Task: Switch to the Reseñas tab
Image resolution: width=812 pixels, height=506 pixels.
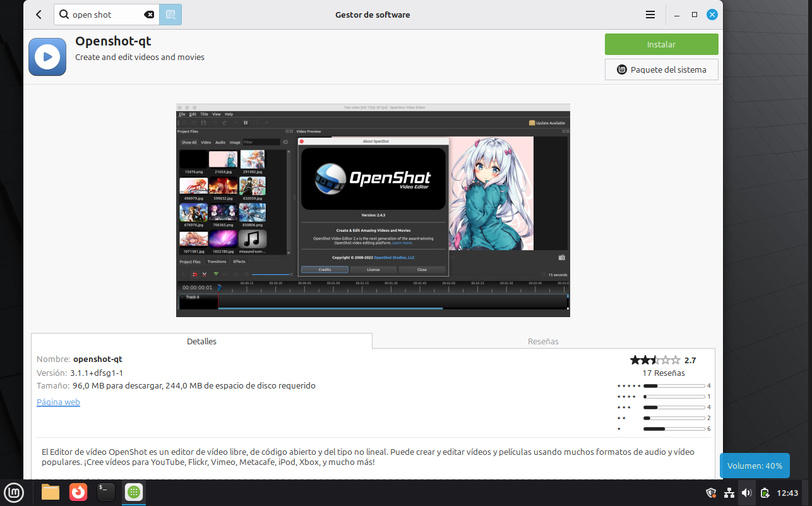Action: pyautogui.click(x=543, y=341)
